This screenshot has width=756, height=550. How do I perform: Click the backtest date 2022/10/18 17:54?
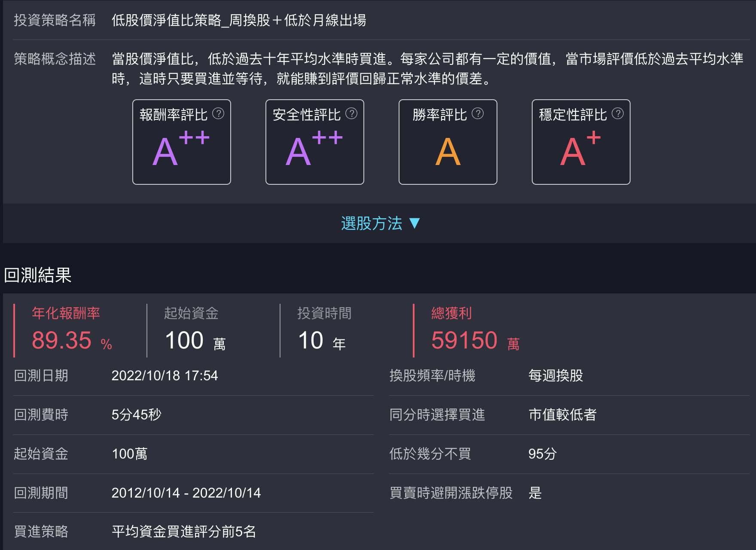(x=165, y=376)
